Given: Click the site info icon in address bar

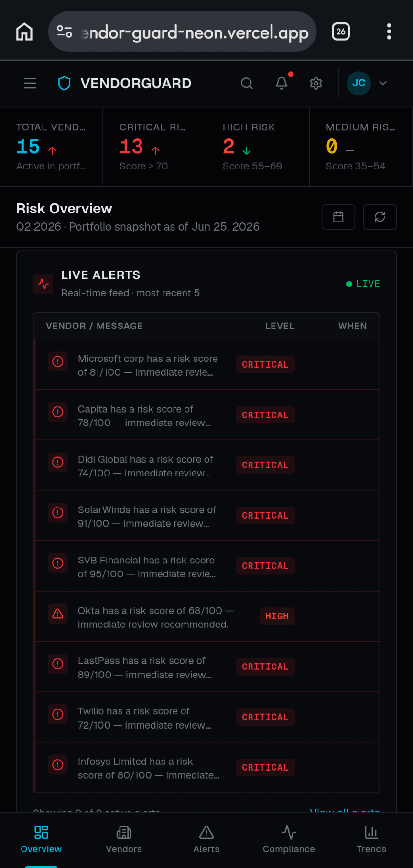Looking at the screenshot, I should pyautogui.click(x=65, y=32).
